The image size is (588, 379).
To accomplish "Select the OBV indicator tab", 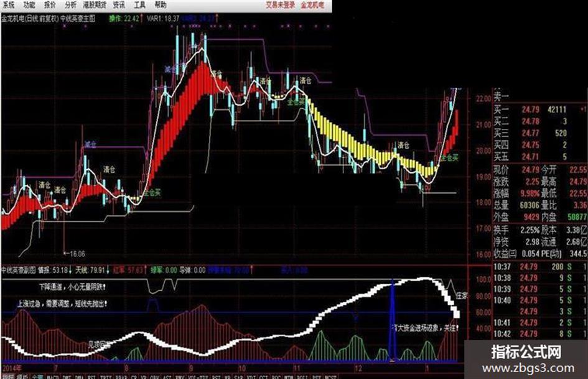I will [x=156, y=377].
